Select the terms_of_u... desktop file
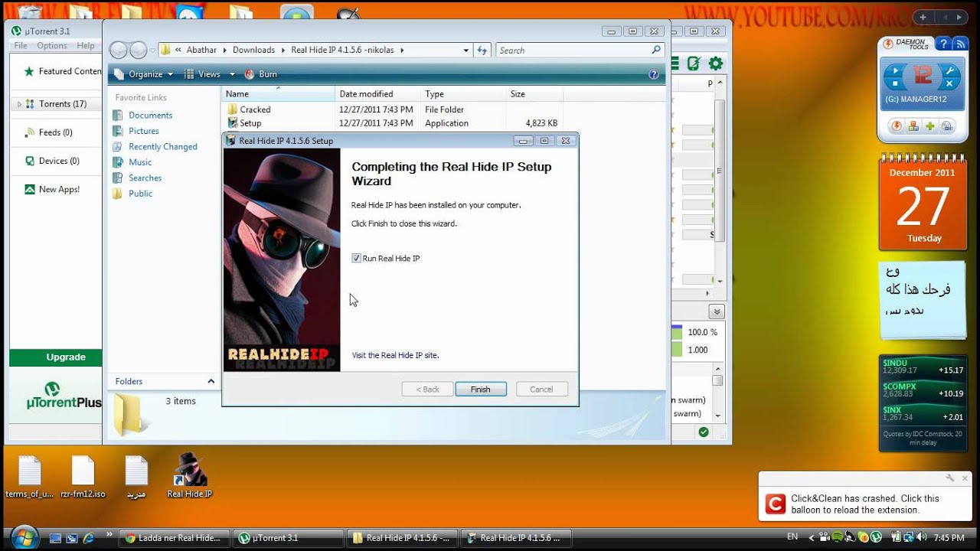The height and width of the screenshot is (551, 980). 29,478
